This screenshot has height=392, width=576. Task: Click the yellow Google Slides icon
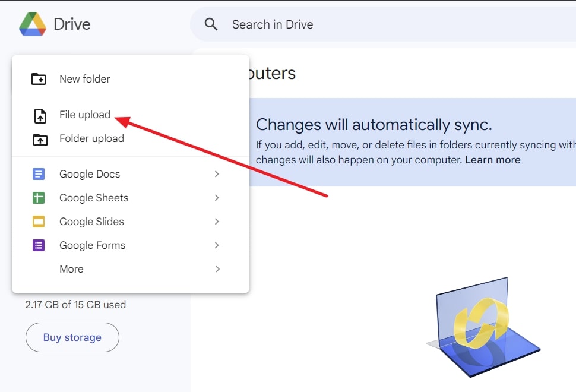point(39,222)
